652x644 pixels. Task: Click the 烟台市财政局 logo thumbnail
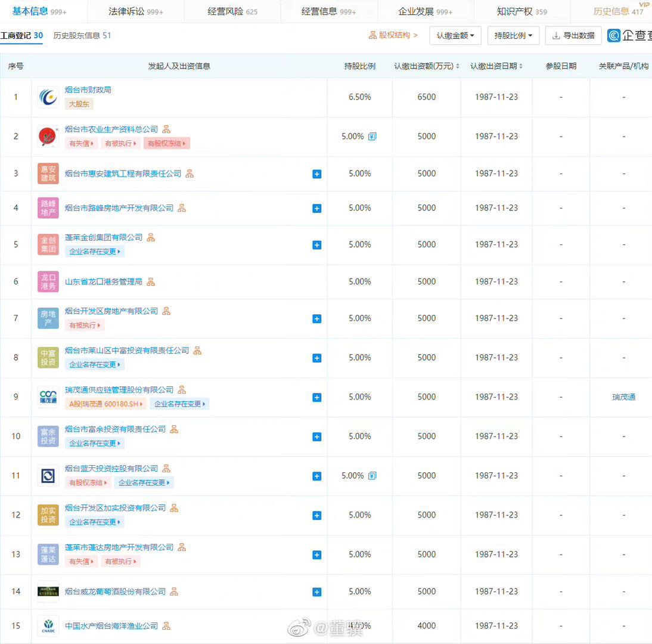click(x=48, y=97)
